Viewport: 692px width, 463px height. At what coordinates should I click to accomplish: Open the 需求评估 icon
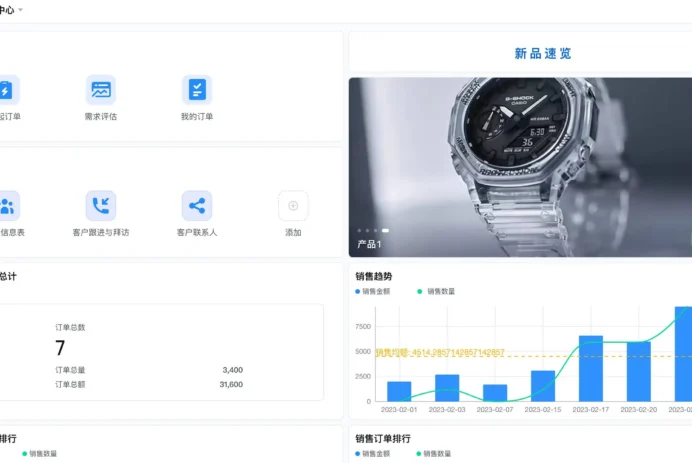[x=101, y=90]
